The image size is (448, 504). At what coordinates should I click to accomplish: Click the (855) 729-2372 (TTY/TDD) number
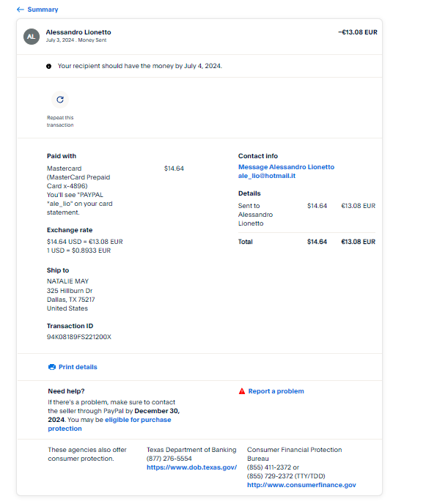(x=286, y=476)
